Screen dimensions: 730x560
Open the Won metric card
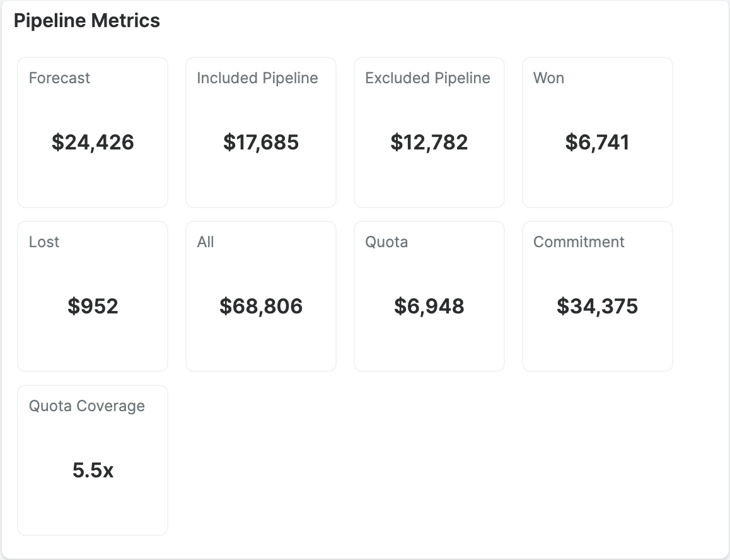point(597,132)
